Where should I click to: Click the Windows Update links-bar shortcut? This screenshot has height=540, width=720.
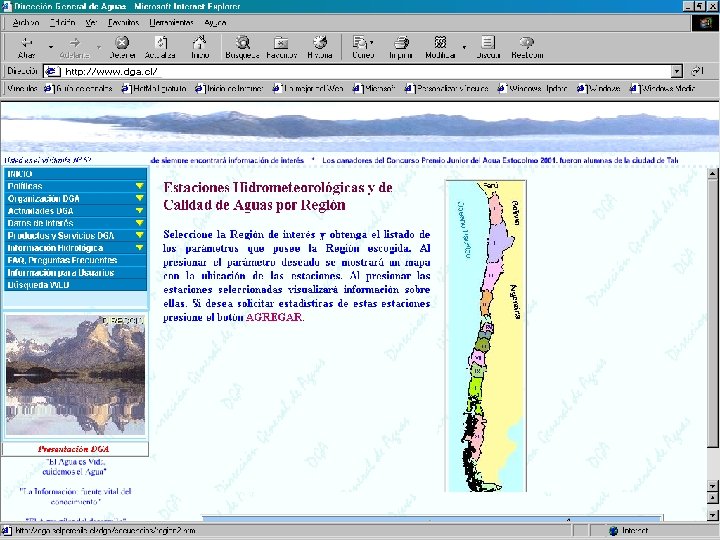(x=533, y=88)
